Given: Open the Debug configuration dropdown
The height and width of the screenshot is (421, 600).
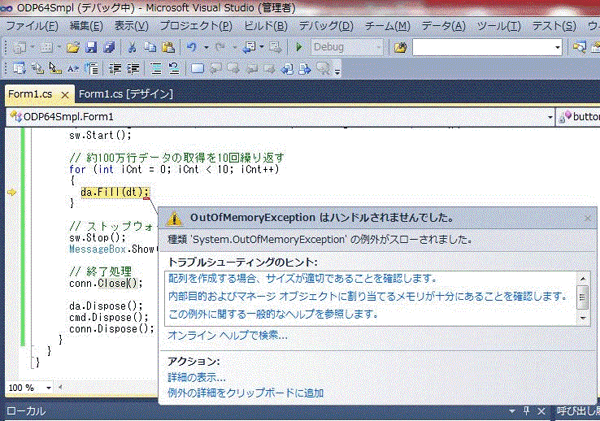Looking at the screenshot, I should click(x=347, y=47).
